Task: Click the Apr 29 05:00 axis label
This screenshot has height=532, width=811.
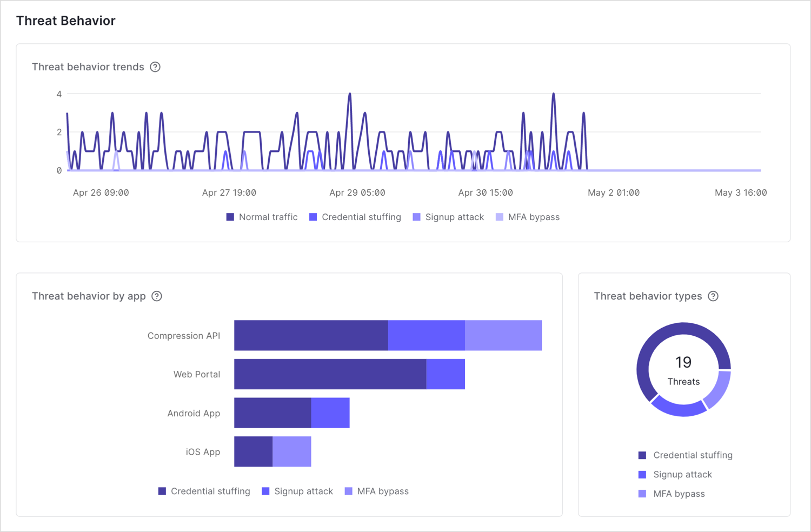Action: [x=357, y=192]
